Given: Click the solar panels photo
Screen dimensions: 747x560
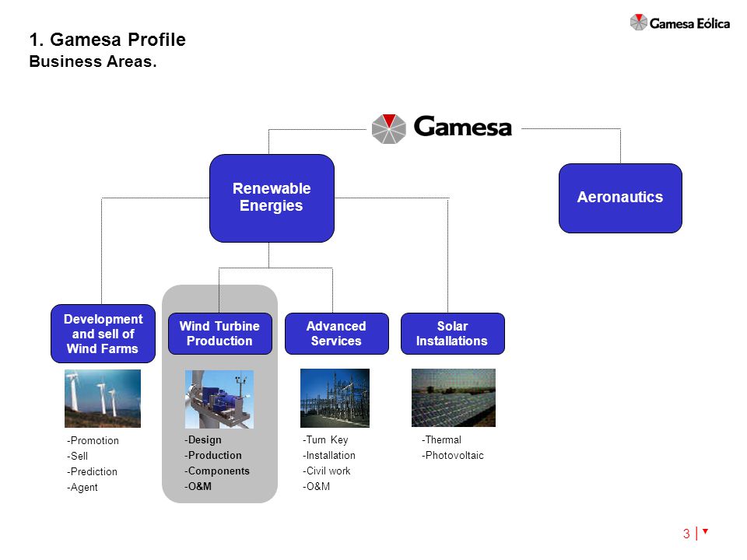Looking at the screenshot, I should coord(454,397).
